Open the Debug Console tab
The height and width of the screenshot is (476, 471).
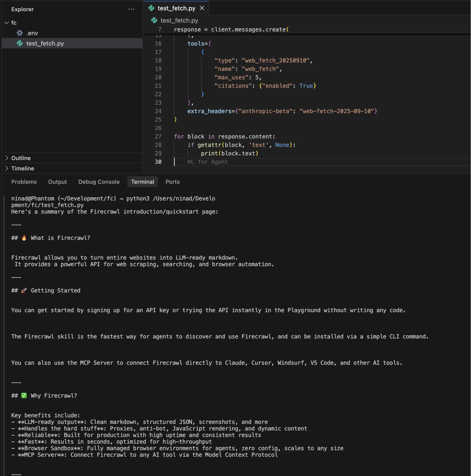[99, 182]
